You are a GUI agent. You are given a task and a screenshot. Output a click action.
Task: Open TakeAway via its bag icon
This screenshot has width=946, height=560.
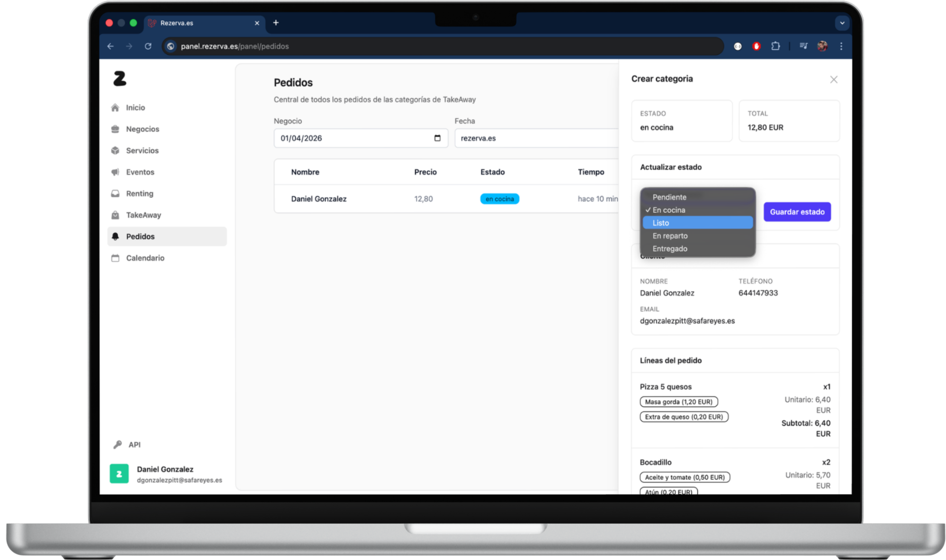(x=115, y=215)
